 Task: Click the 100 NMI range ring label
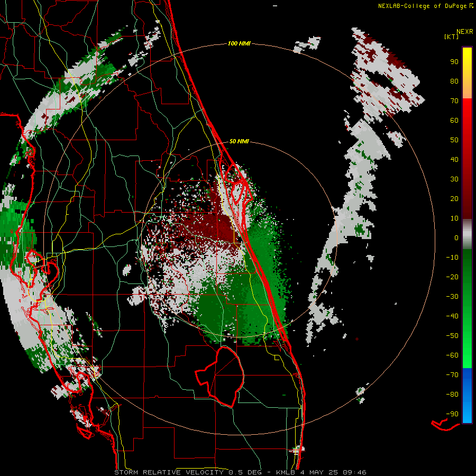(239, 43)
